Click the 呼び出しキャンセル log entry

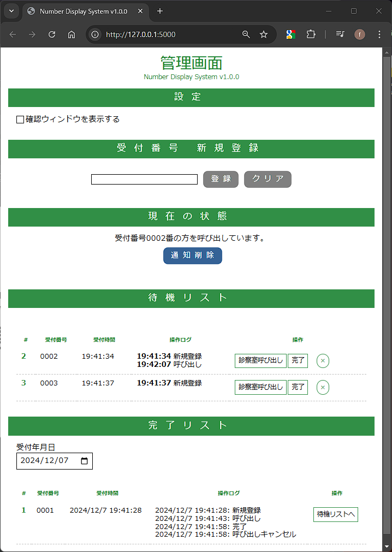(225, 535)
